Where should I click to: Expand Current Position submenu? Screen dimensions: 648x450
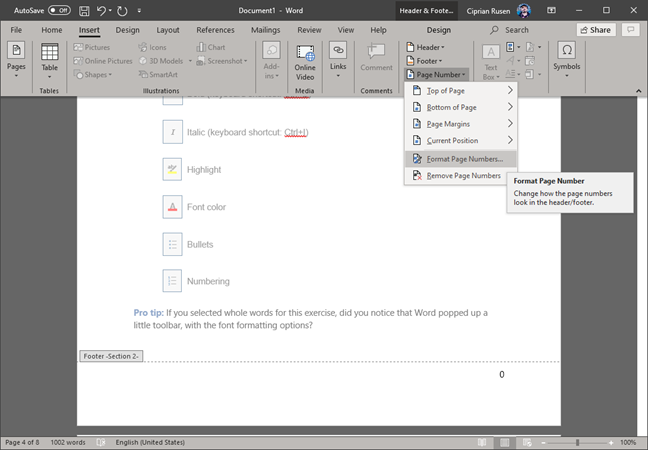(461, 140)
